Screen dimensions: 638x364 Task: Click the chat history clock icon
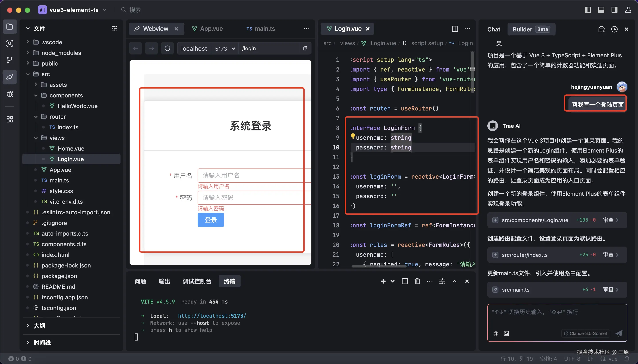pyautogui.click(x=614, y=29)
